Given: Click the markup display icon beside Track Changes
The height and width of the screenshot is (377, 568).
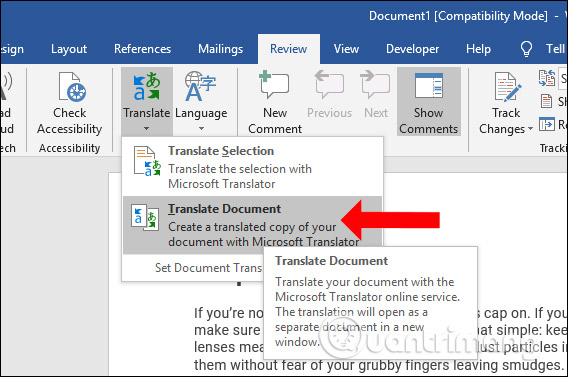Looking at the screenshot, I should coord(547,78).
